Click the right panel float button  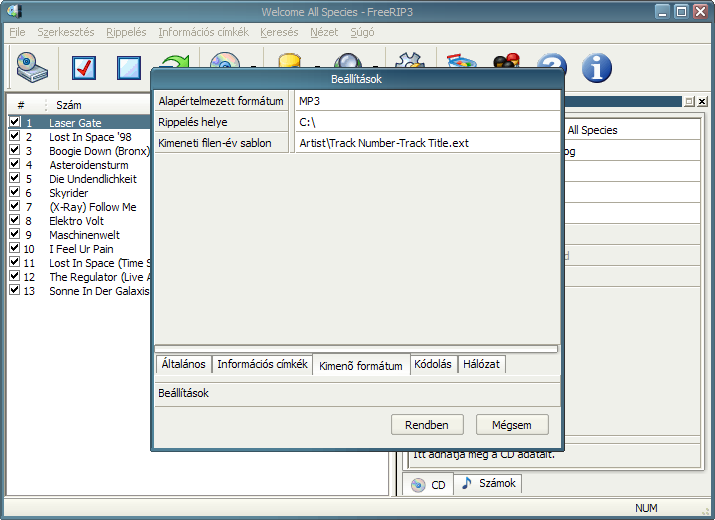pyautogui.click(x=689, y=102)
